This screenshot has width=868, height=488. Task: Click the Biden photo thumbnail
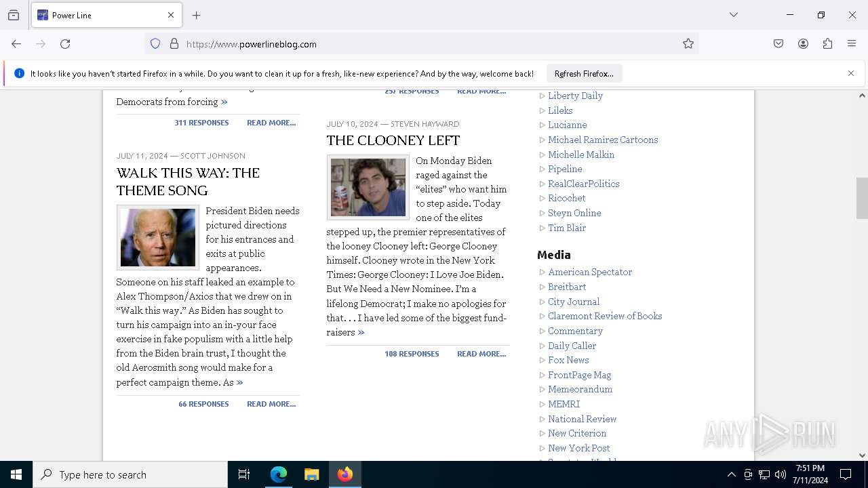coord(158,238)
